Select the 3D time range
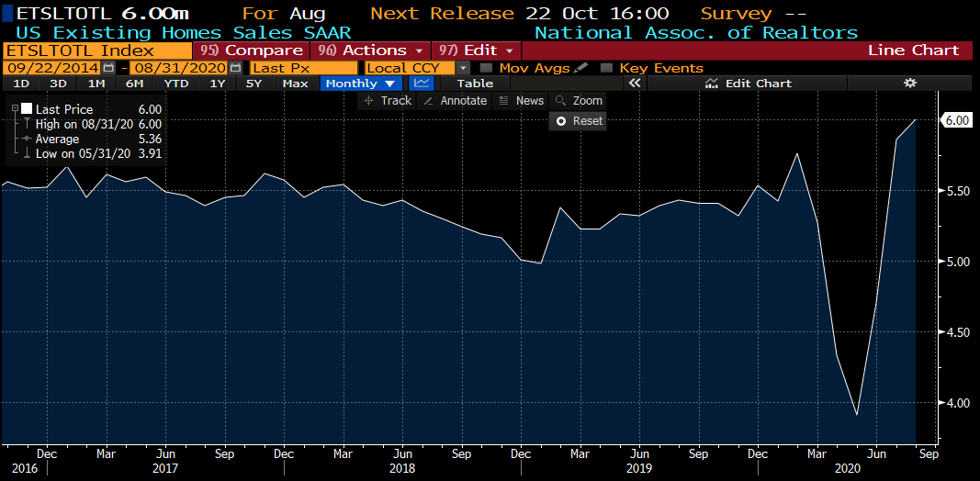The image size is (980, 481). 58,84
